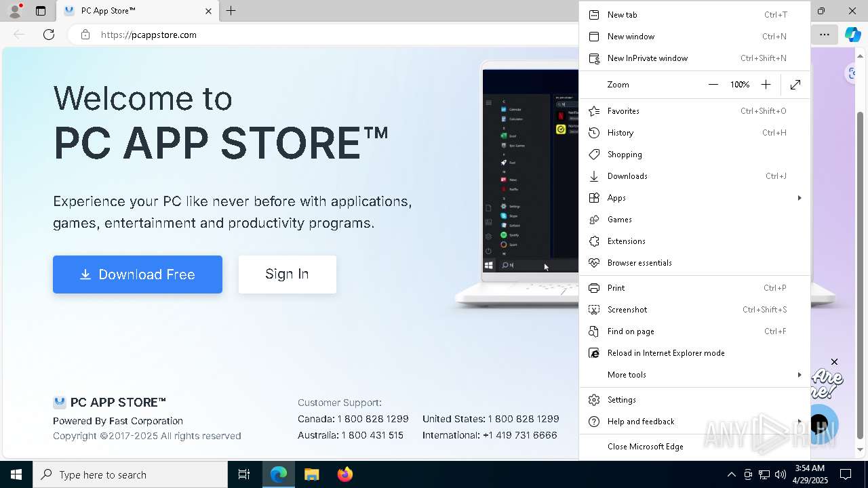The height and width of the screenshot is (488, 868).
Task: Launch Firefox from the taskbar
Action: [344, 474]
